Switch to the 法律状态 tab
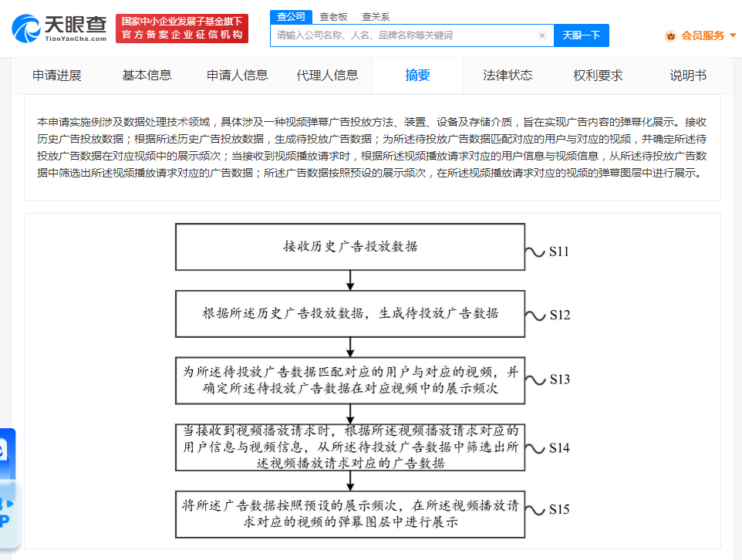This screenshot has height=560, width=742. [508, 76]
